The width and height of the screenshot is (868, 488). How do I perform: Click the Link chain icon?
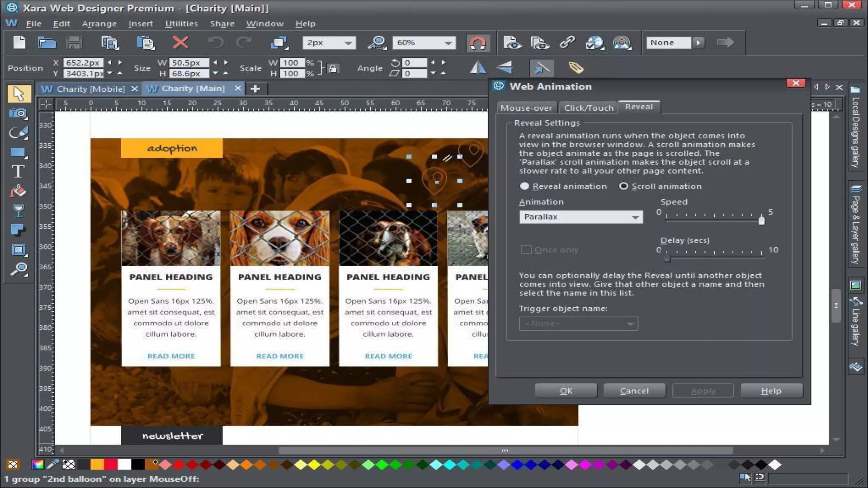tap(567, 42)
